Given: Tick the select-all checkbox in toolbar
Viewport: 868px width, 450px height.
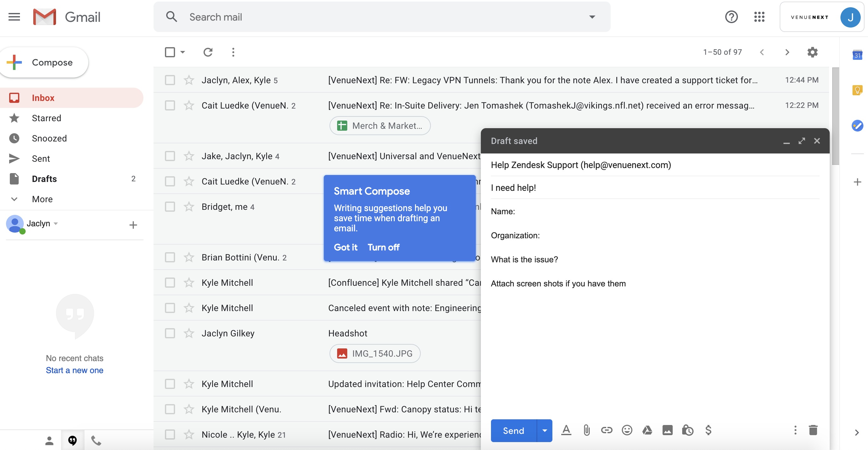Looking at the screenshot, I should click(x=170, y=52).
